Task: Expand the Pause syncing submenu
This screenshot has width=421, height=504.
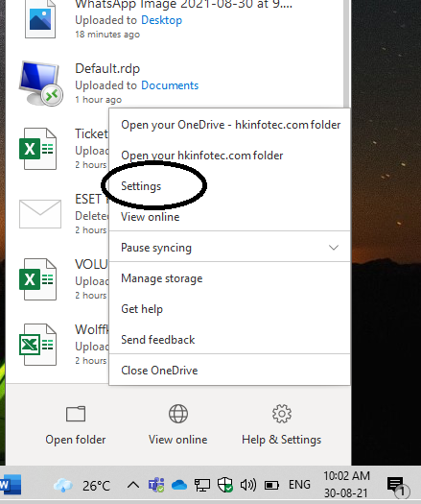Action: 229,248
